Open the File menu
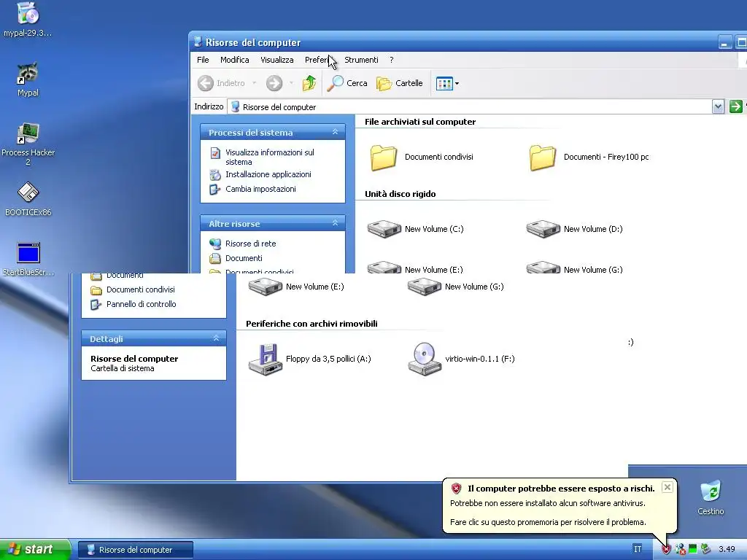The image size is (747, 560). tap(203, 60)
